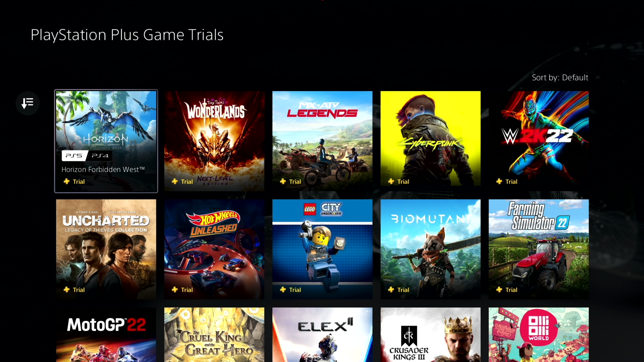
Task: Select PlayStation Plus Game Trials menu heading
Action: pos(127,34)
